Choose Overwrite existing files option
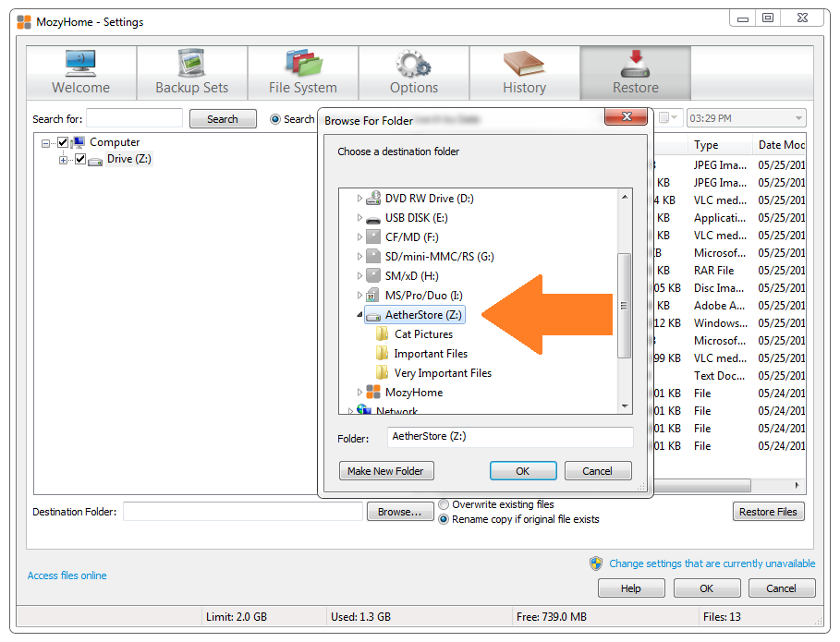840x642 pixels. pos(444,504)
